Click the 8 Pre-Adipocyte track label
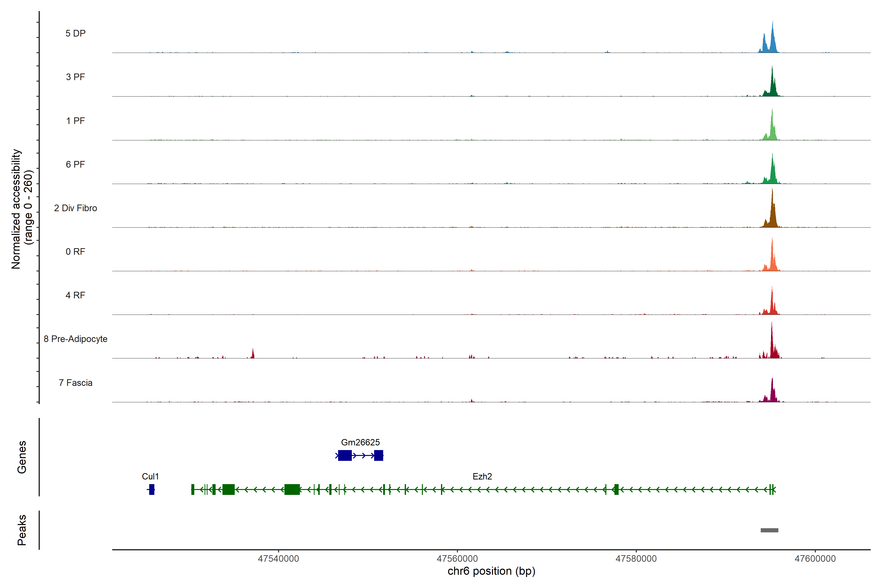The image size is (882, 588). [x=75, y=339]
